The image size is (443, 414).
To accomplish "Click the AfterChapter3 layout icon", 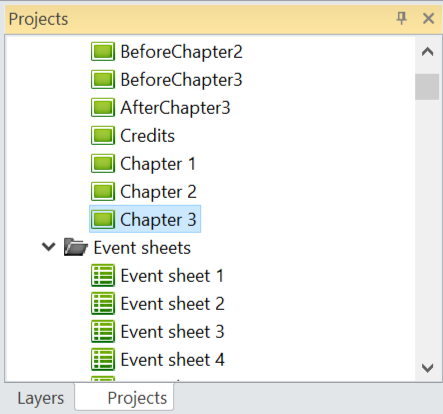I will (x=103, y=108).
